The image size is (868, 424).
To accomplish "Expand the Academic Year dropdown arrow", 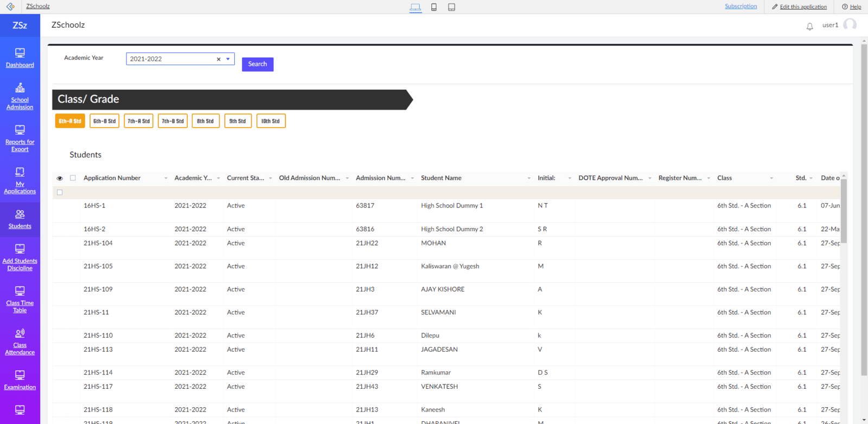I will coord(228,59).
